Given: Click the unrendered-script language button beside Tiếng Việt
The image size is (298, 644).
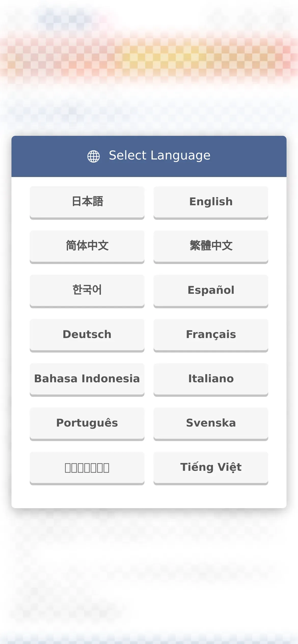Looking at the screenshot, I should 87,468.
